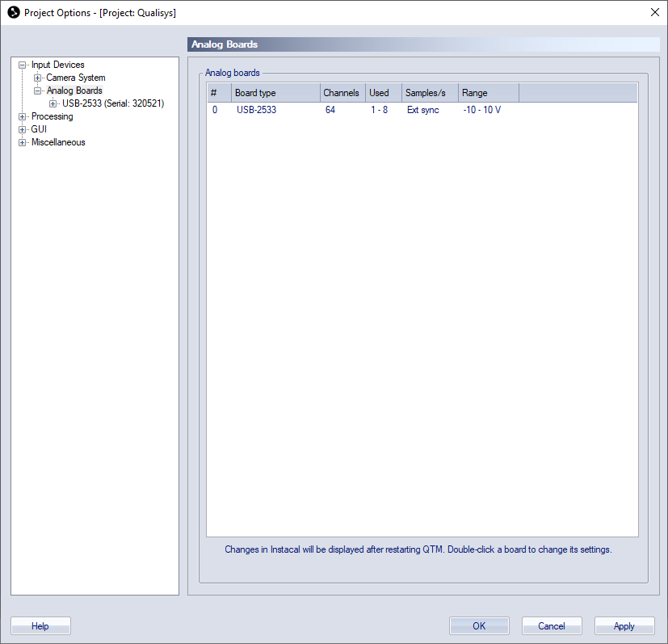Expand the USB-2533 serial node
668x644 pixels.
[53, 104]
